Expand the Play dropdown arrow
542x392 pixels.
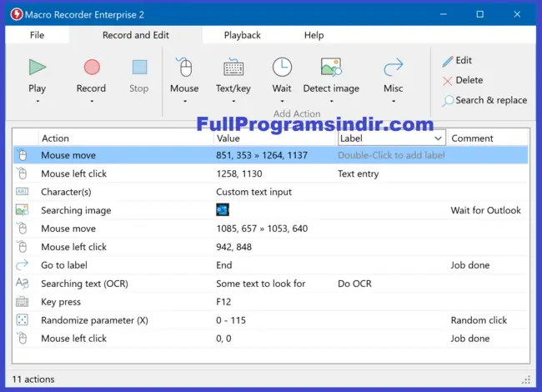38,101
